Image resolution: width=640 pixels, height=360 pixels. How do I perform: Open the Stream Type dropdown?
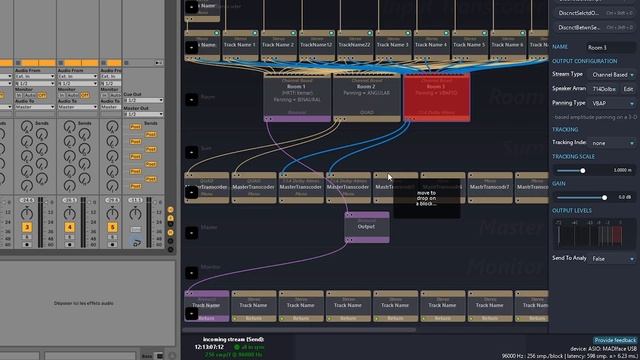click(611, 75)
